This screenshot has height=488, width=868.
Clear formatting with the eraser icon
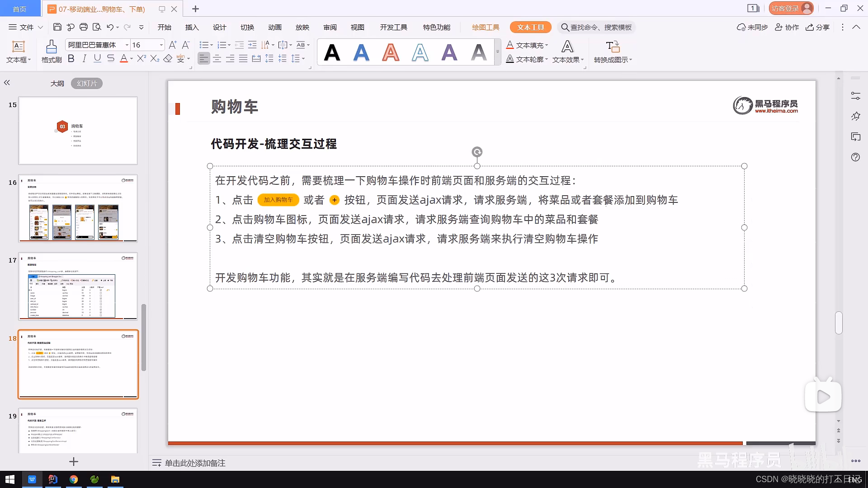168,58
